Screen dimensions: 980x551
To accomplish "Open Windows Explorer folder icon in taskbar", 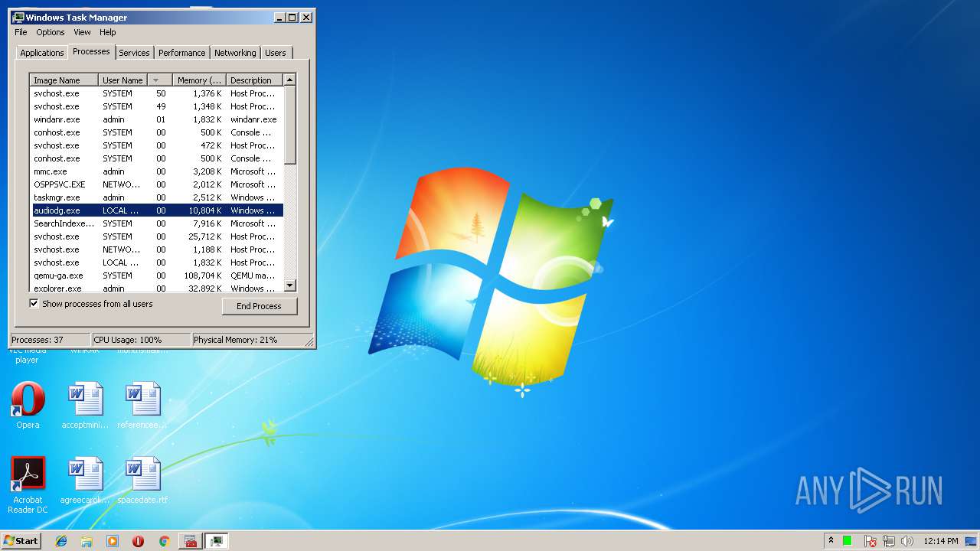I will 87,541.
